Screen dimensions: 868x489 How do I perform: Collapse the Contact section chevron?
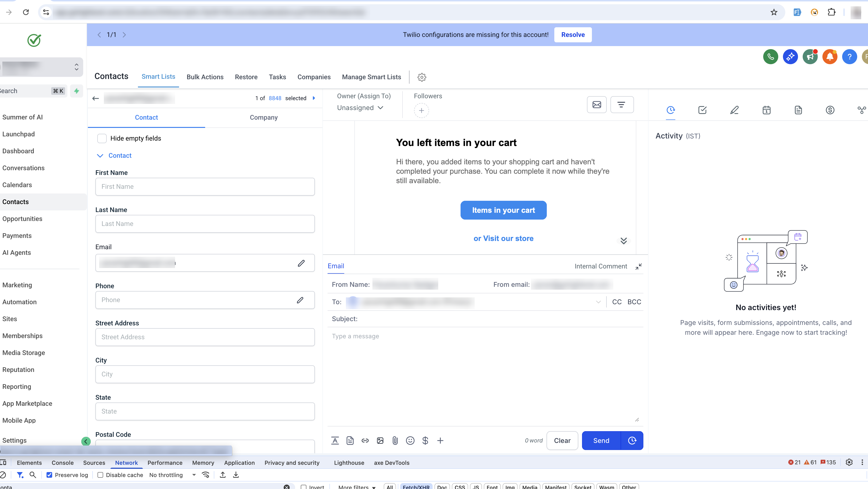point(100,155)
